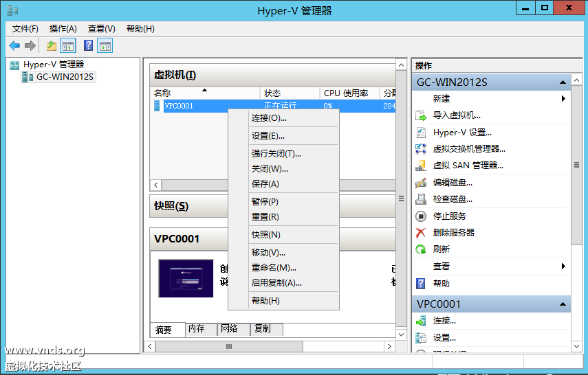Collapse the VPC0001 actions section

(x=563, y=304)
